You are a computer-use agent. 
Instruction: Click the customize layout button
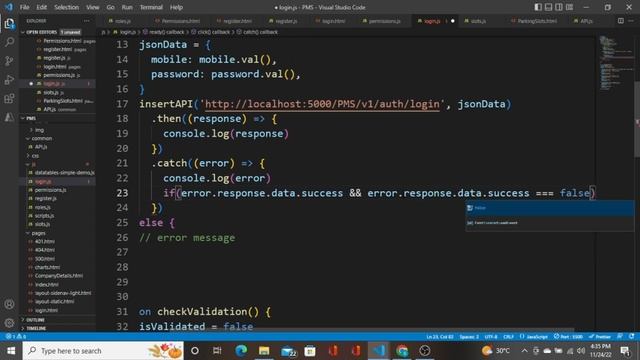[569, 7]
